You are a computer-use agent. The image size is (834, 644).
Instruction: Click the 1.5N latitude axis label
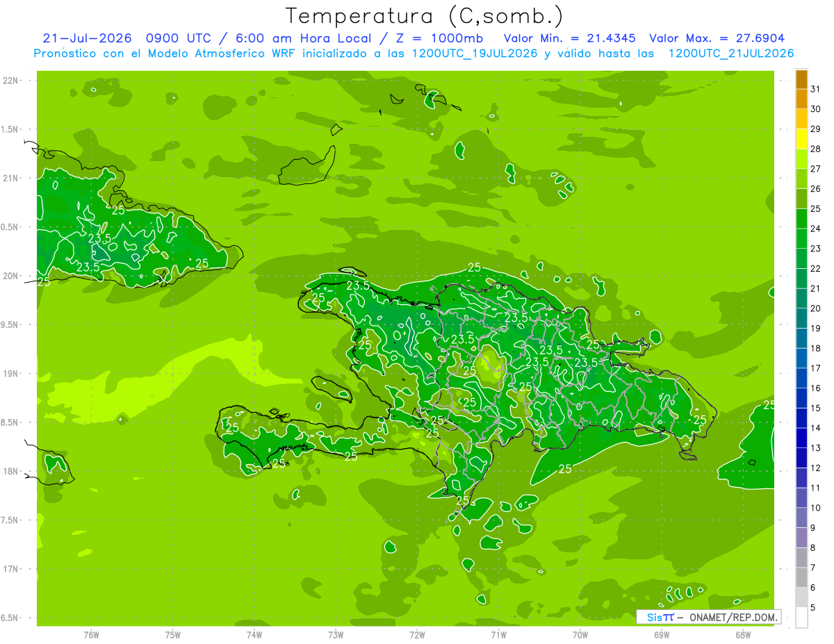coord(11,129)
